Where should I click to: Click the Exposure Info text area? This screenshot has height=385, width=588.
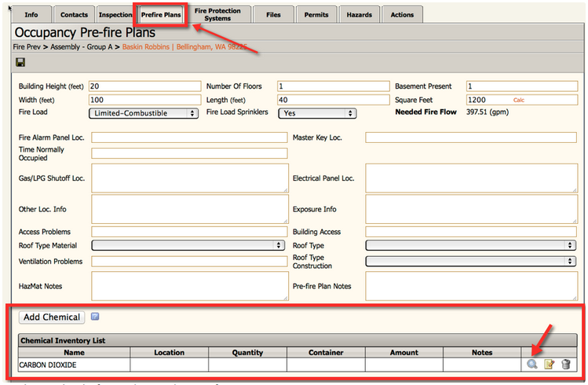[471, 209]
